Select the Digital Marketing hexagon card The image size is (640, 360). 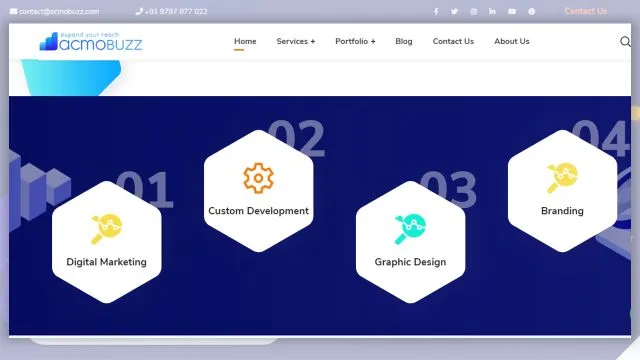pyautogui.click(x=107, y=242)
